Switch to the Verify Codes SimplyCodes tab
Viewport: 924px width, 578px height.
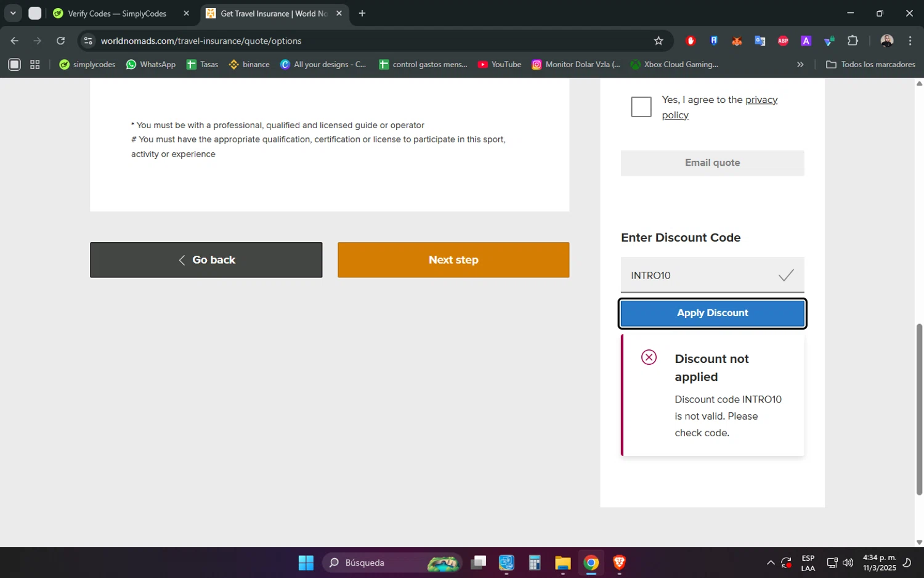[x=116, y=14]
